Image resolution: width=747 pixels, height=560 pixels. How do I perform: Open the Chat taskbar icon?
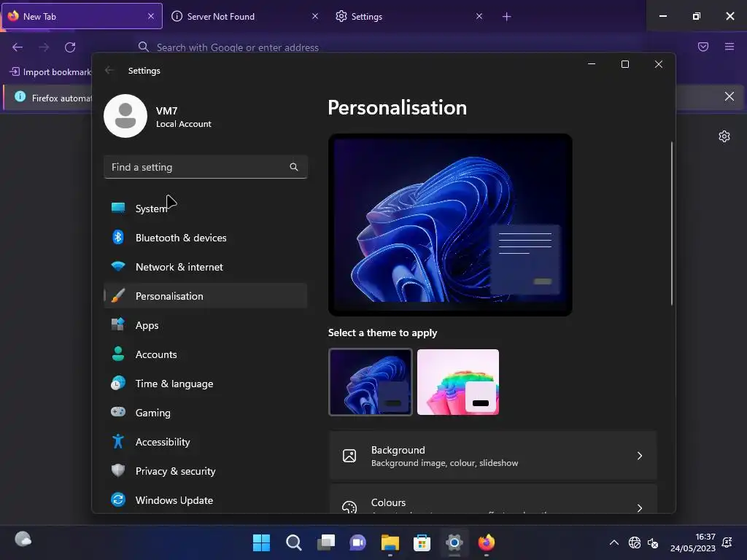[357, 542]
